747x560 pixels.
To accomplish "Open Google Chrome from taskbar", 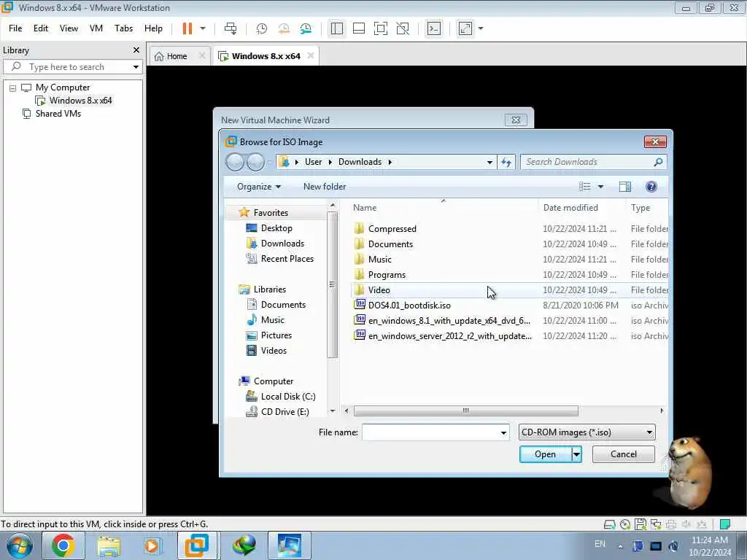I will pos(63,545).
